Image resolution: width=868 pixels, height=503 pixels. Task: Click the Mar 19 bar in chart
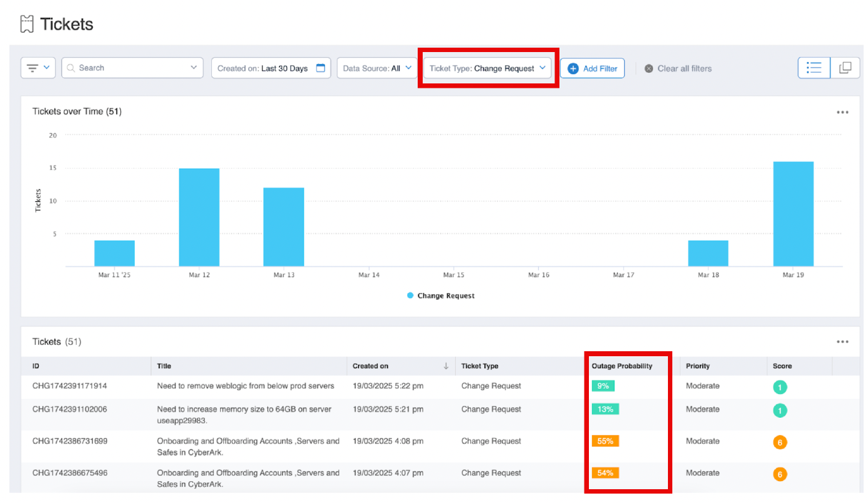coord(793,214)
